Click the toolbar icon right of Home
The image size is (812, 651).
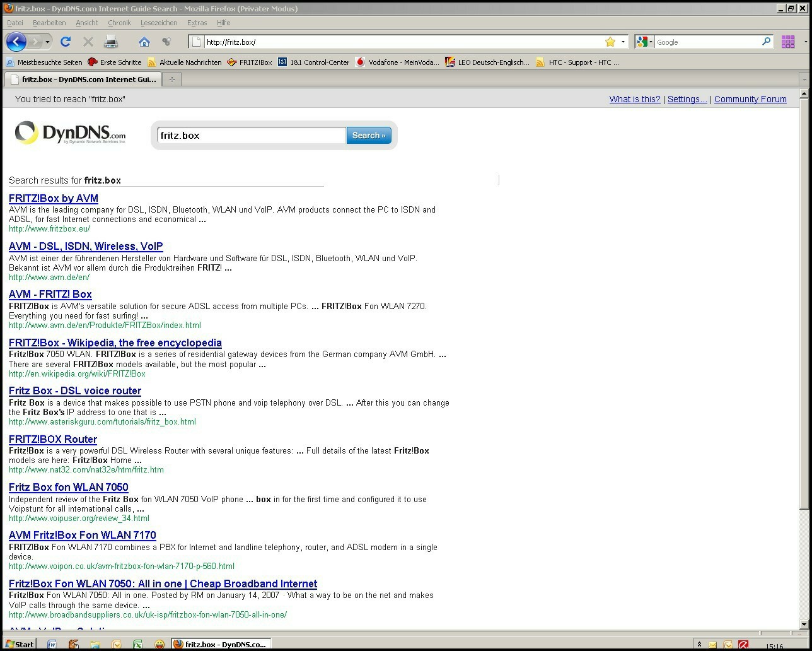166,42
